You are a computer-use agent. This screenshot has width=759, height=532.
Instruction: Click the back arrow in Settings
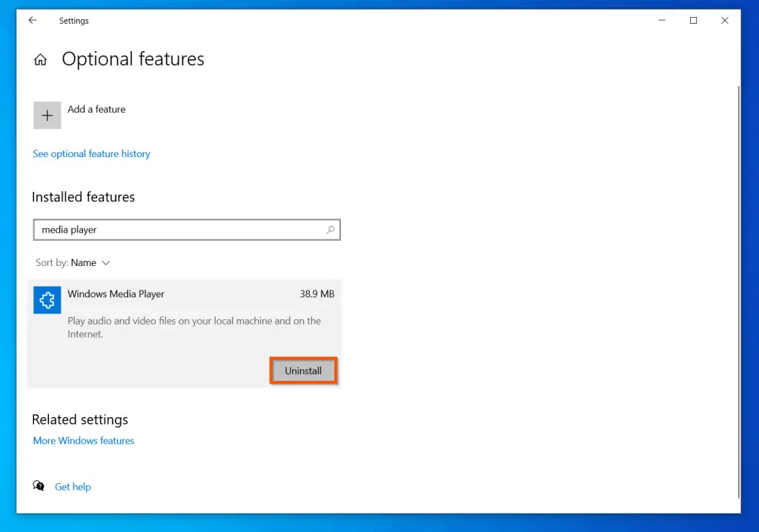[31, 20]
